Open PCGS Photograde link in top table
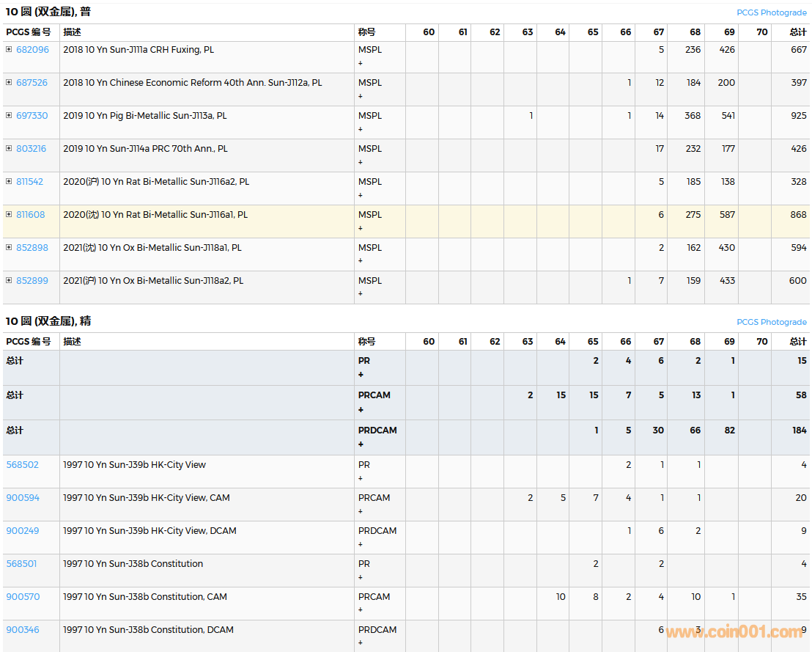This screenshot has width=812, height=652. coord(771,13)
